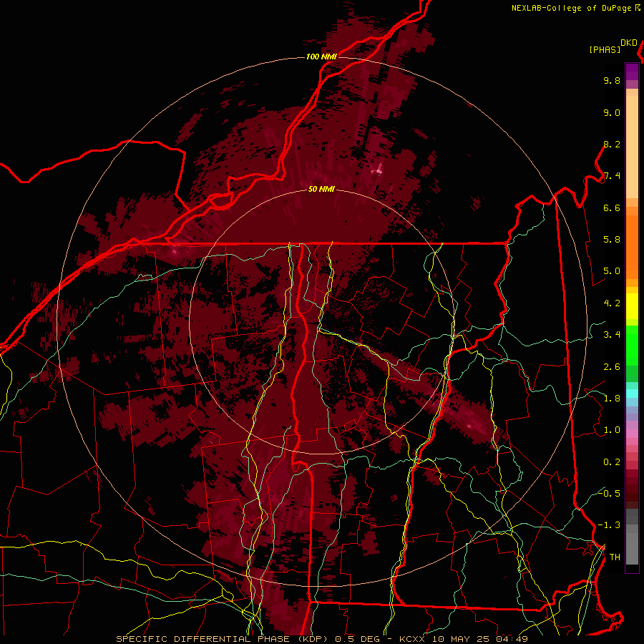Viewport: 644px width, 644px height.
Task: Click the 1.8 value on the color scale
Action: [612, 399]
